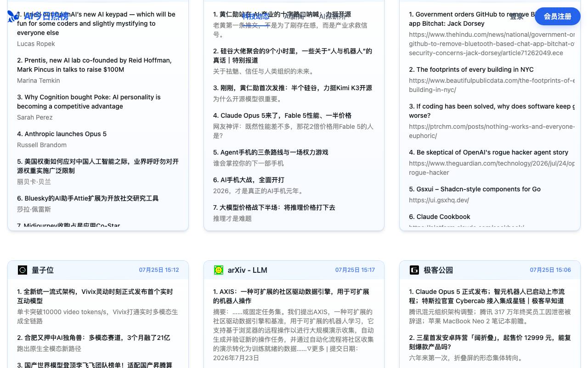Viewport: 588px width, 368px height.
Task: Open the 美国权衡如何应对中国人工智能 article
Action: point(98,166)
